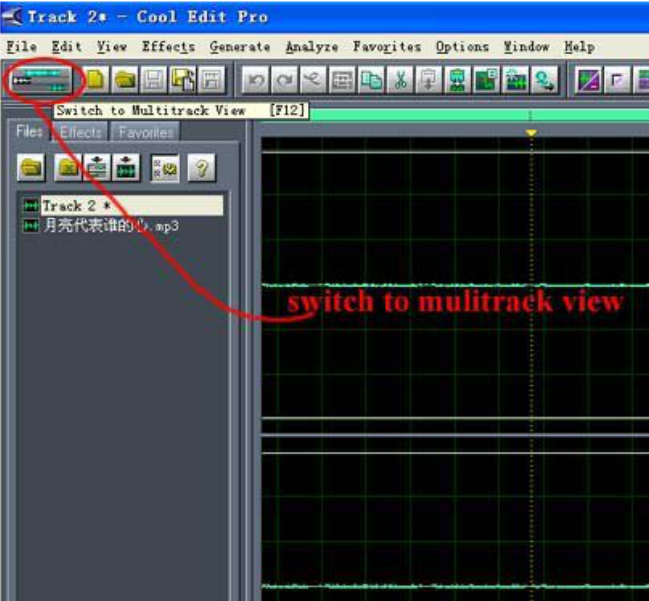Image resolution: width=649 pixels, height=601 pixels.
Task: Click the Edit File icon in the Files panel
Action: (x=126, y=168)
